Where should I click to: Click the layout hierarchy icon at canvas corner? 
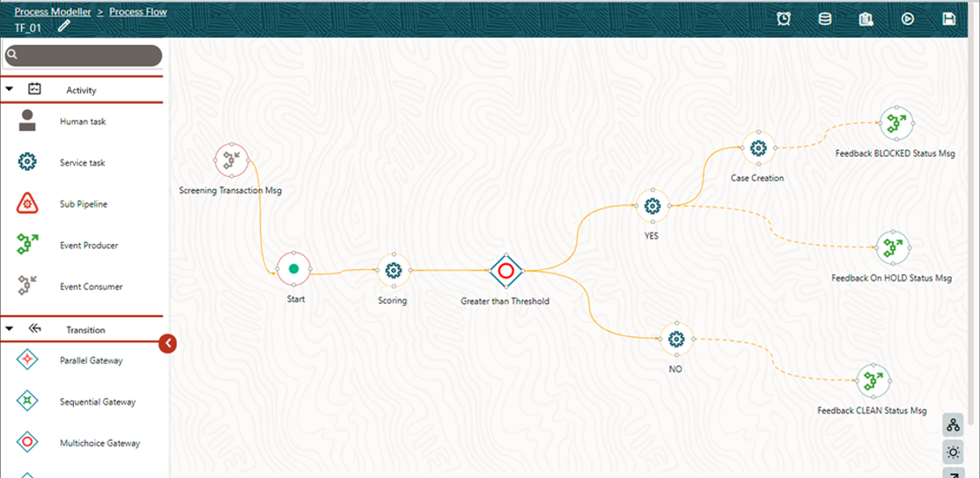tap(953, 425)
